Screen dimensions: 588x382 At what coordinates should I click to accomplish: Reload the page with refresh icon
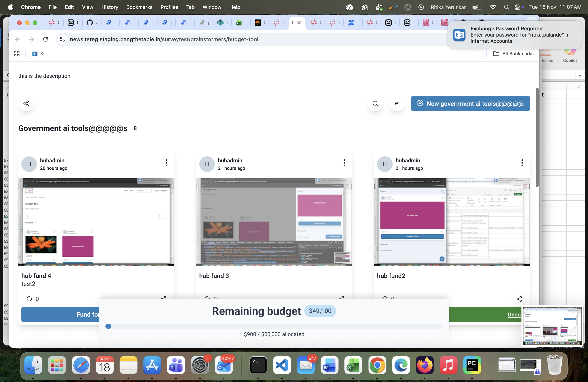pos(45,39)
